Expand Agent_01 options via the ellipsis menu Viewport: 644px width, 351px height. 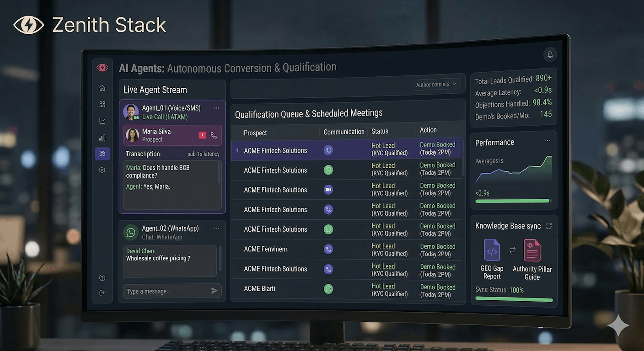pos(216,108)
